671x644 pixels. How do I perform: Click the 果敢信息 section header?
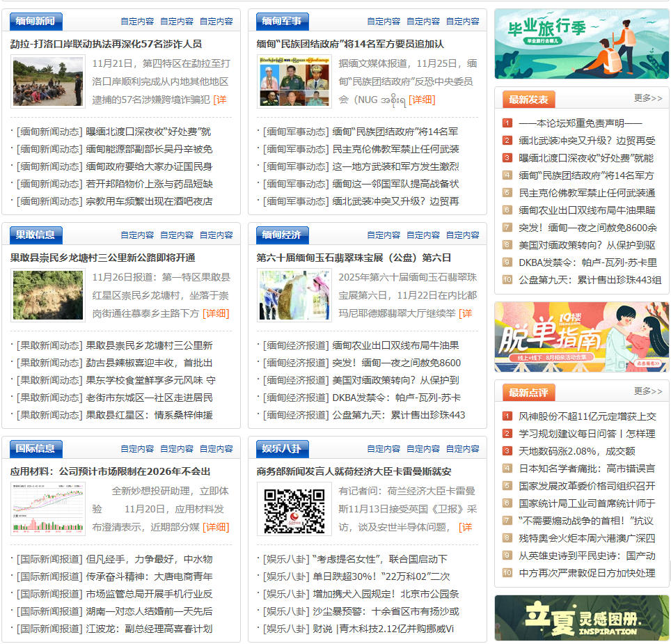tap(35, 235)
